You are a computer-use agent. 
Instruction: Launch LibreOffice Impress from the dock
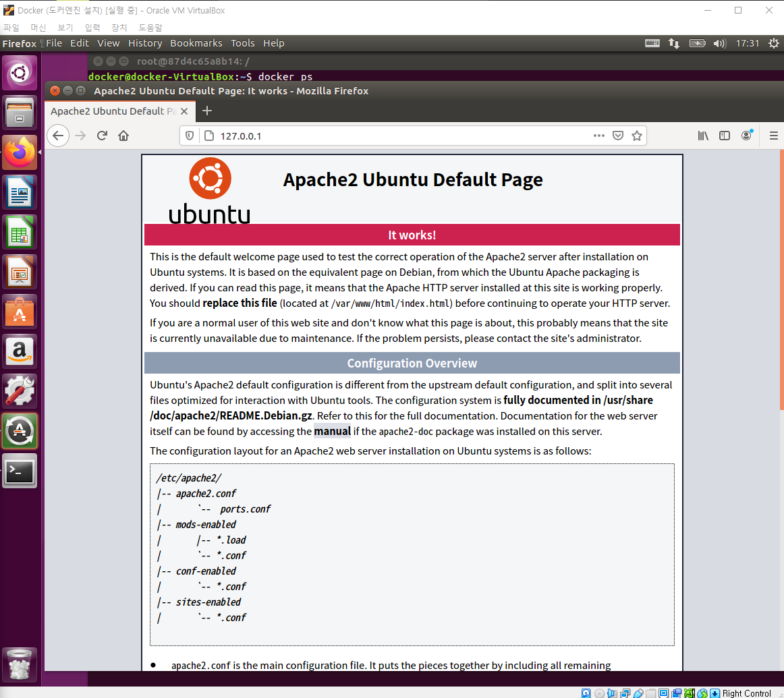click(20, 272)
